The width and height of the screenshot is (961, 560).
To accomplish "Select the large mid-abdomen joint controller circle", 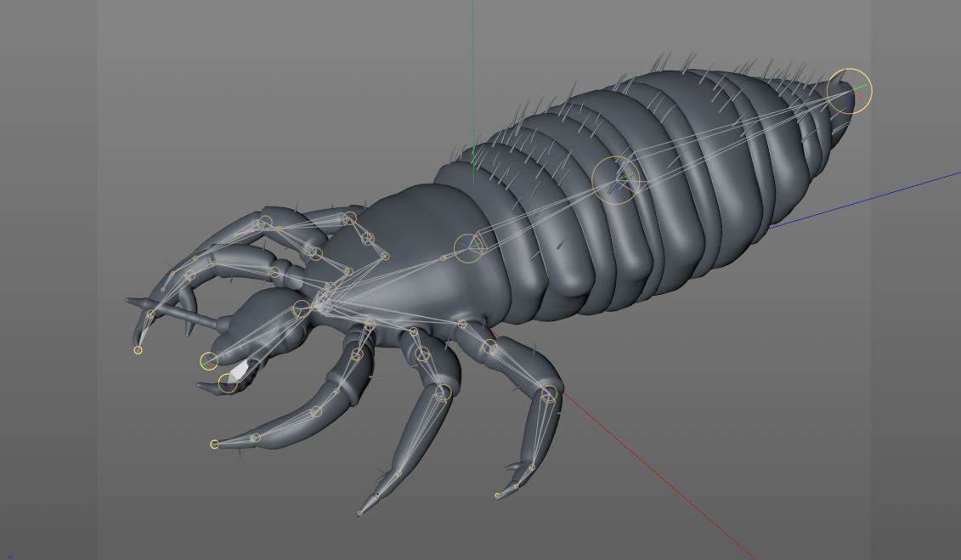I will 616,180.
